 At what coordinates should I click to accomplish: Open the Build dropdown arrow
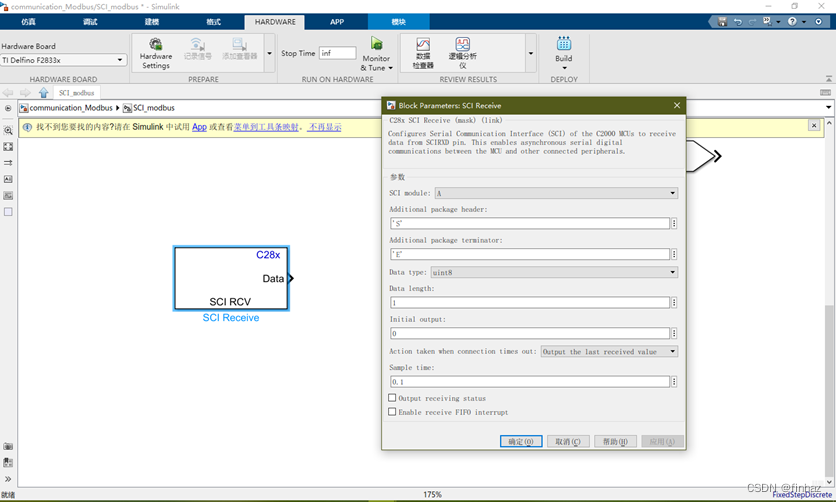coord(564,68)
